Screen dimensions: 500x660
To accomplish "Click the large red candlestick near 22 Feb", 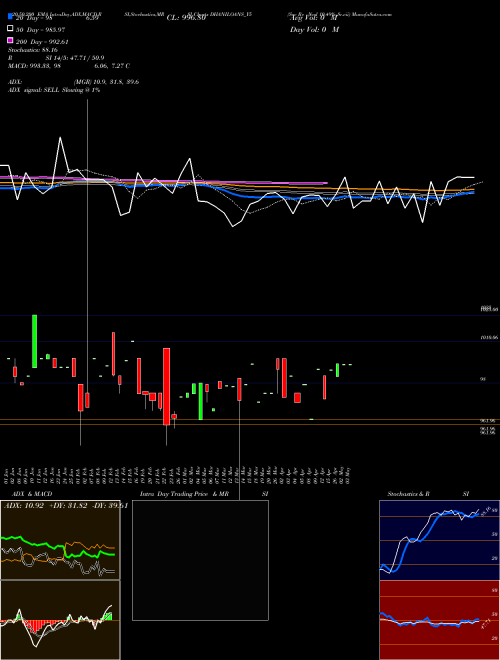I will [x=166, y=386].
